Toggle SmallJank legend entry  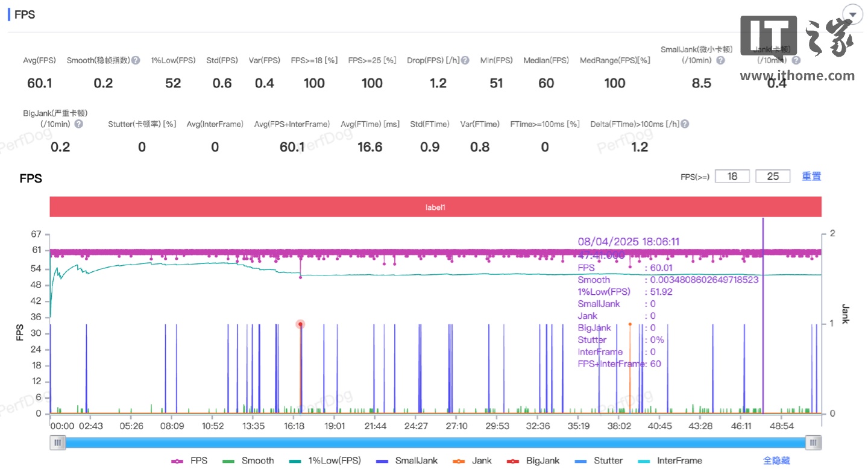click(x=407, y=461)
